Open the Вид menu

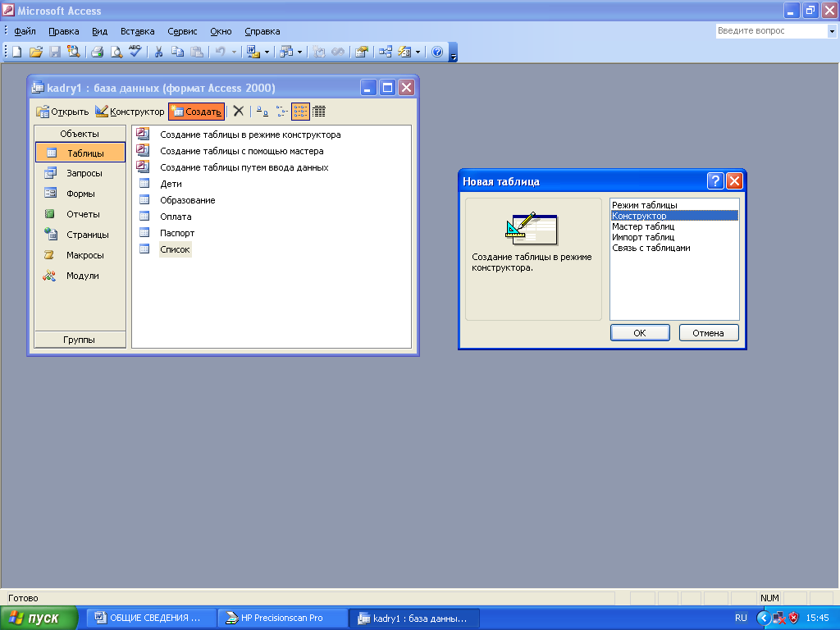[99, 31]
